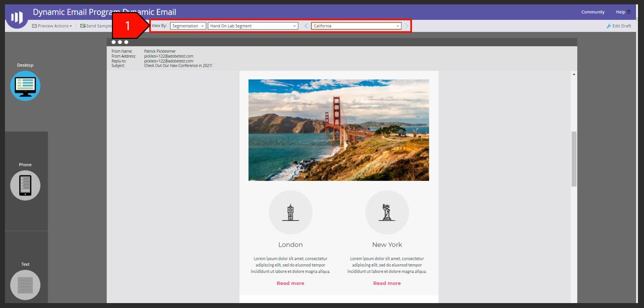This screenshot has height=308, width=644.
Task: Click the email preview scroll up arrow
Action: point(574,74)
